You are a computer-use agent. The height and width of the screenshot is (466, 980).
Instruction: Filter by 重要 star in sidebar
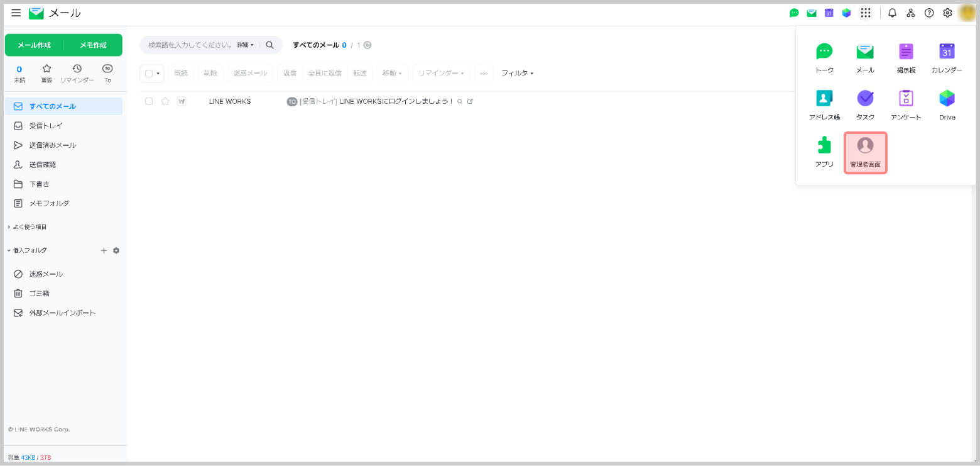46,73
